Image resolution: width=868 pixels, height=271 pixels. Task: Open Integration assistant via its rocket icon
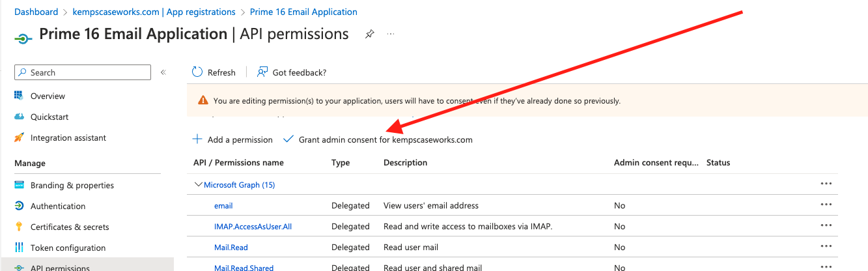click(19, 137)
